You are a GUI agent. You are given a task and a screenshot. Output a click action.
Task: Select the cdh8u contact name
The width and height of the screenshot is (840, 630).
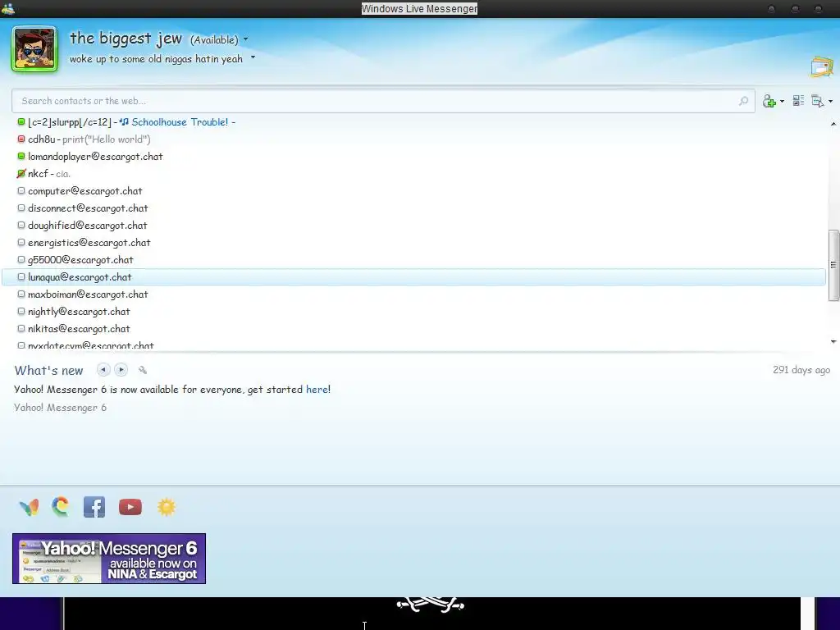[41, 139]
